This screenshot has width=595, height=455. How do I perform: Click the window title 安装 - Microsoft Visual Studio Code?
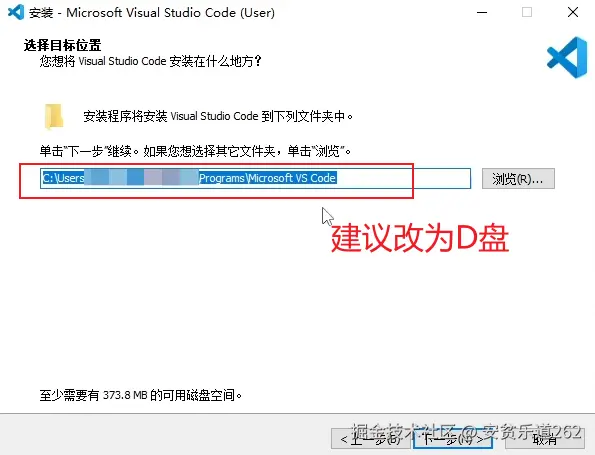152,13
